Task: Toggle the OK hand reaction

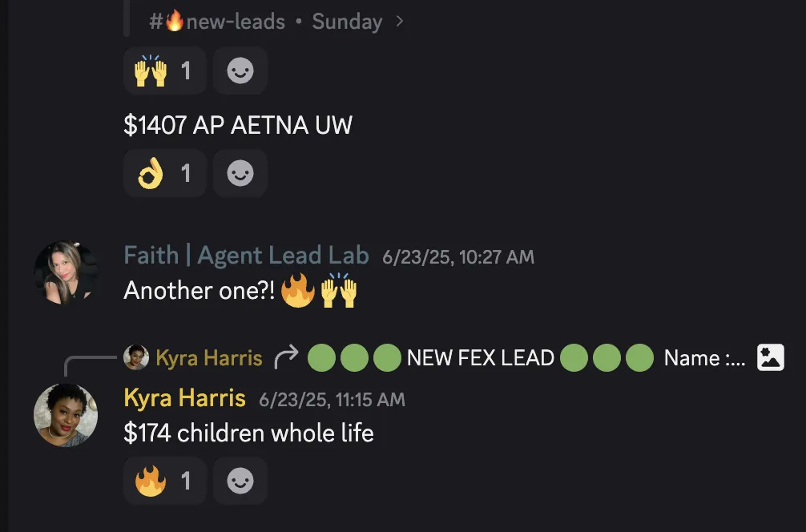Action: click(x=164, y=173)
